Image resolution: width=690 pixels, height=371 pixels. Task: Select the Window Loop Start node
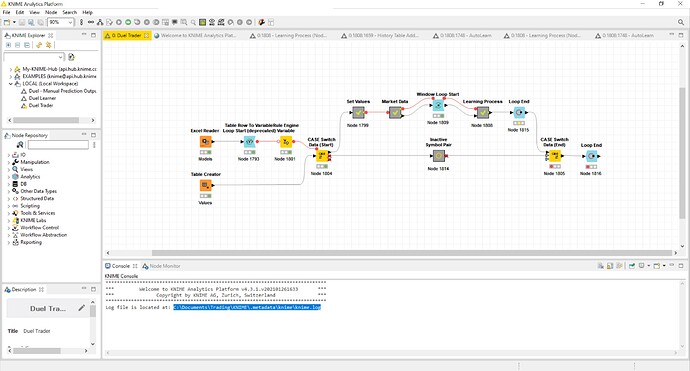click(438, 105)
